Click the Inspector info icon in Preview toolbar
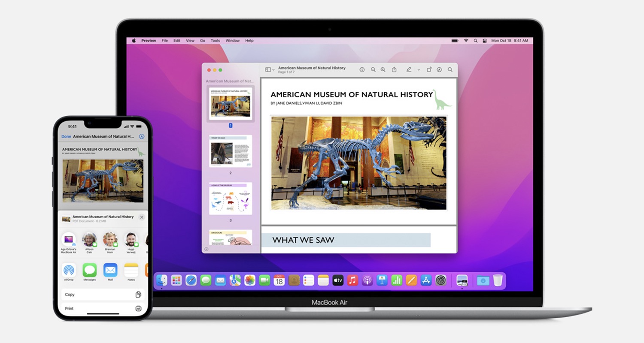Image resolution: width=644 pixels, height=343 pixels. tap(362, 69)
